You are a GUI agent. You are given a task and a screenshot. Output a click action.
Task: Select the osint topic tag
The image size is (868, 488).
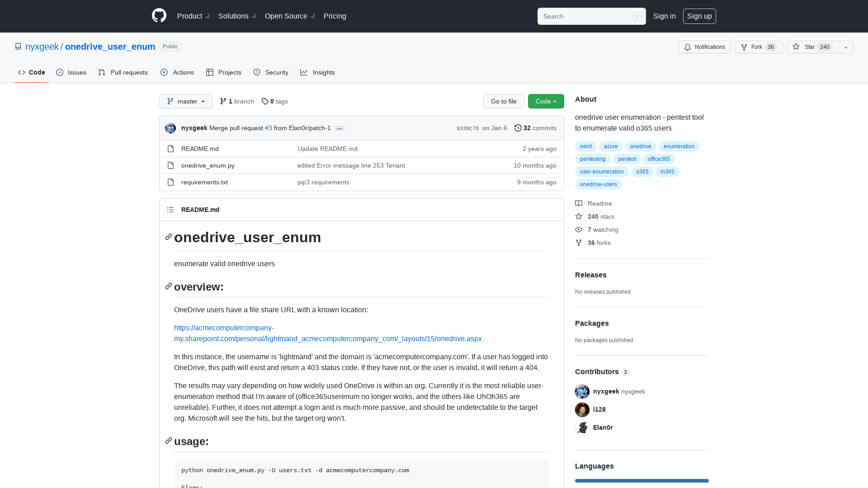click(x=586, y=146)
